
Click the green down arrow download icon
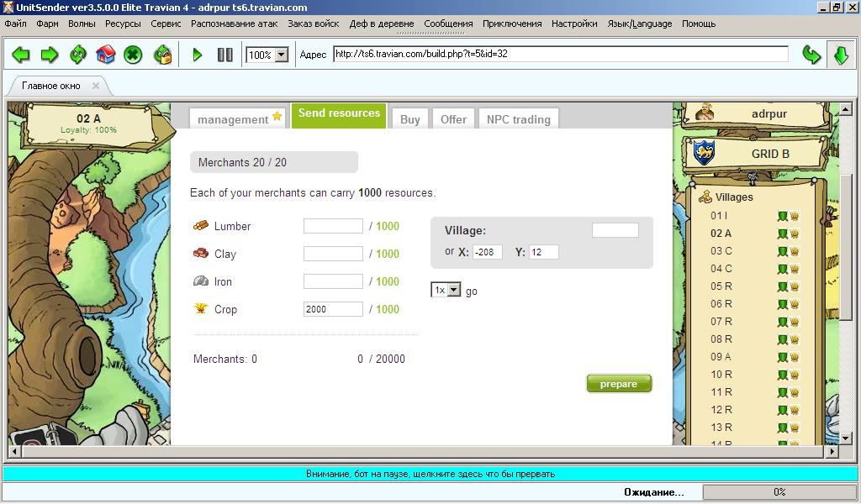click(841, 55)
